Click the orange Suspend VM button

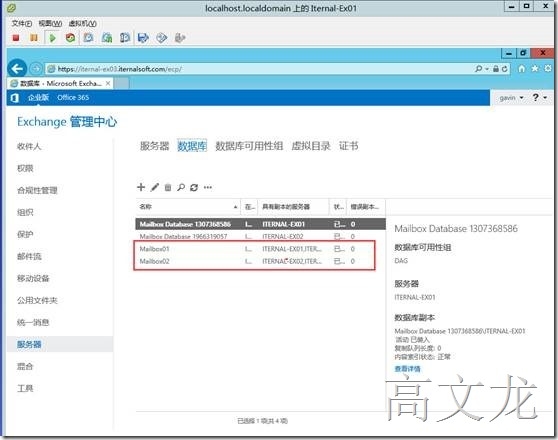(34, 37)
